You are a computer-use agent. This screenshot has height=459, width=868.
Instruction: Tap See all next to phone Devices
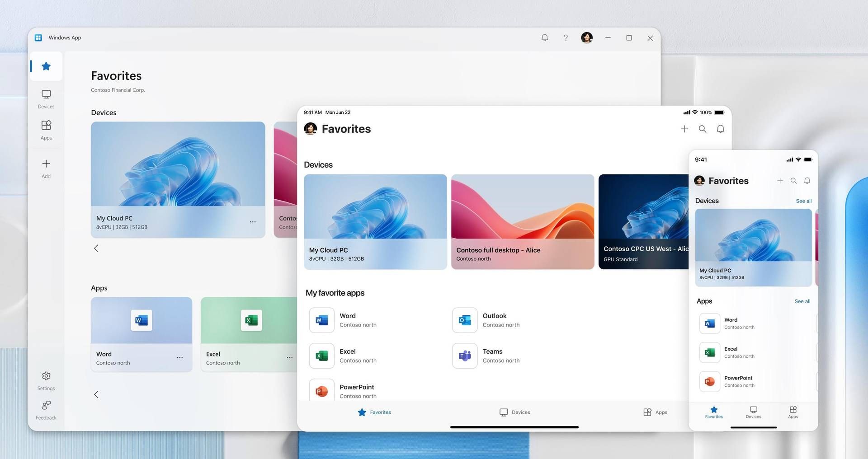click(x=804, y=201)
